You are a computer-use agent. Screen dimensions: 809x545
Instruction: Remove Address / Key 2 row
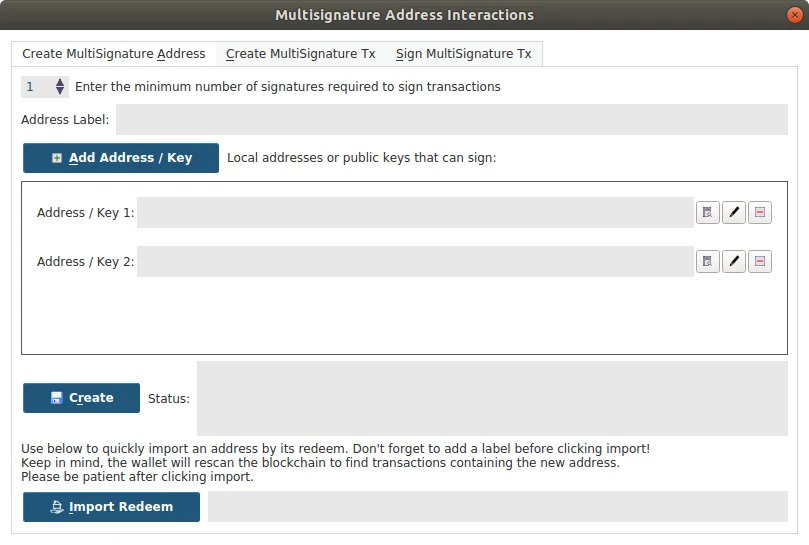coord(759,261)
